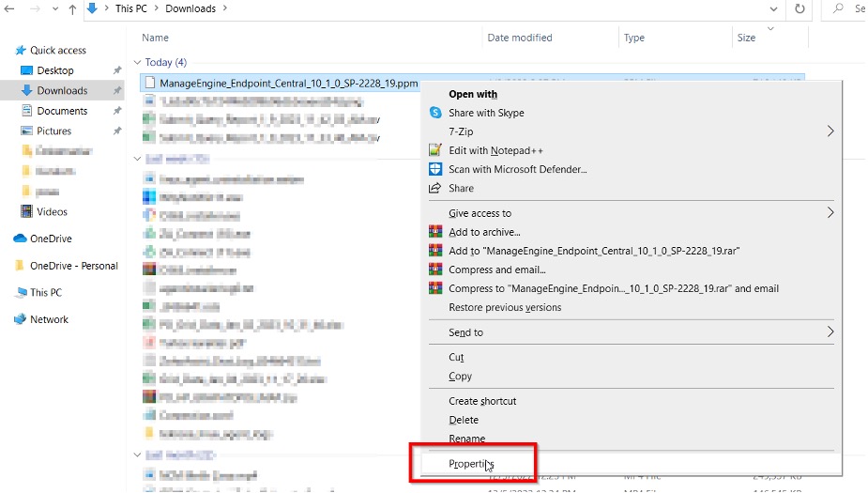Choose 'Copy' in context menu
Viewport: 868px width, 493px height.
click(x=460, y=377)
